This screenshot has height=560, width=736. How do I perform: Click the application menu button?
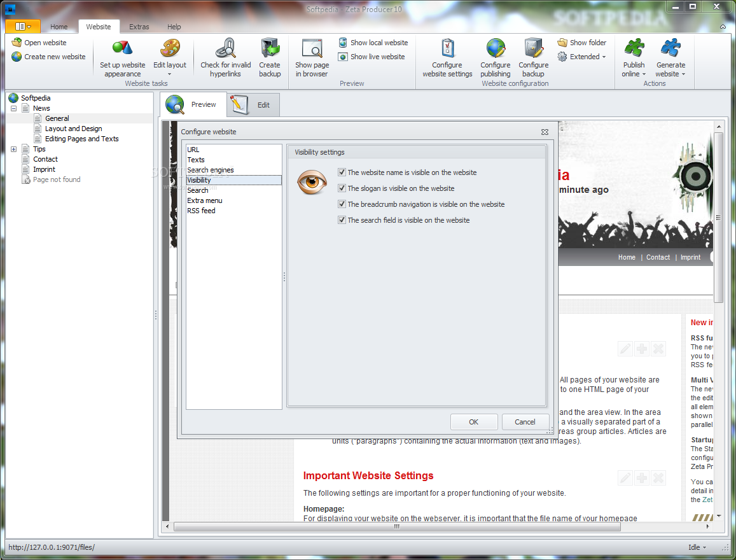click(x=22, y=26)
